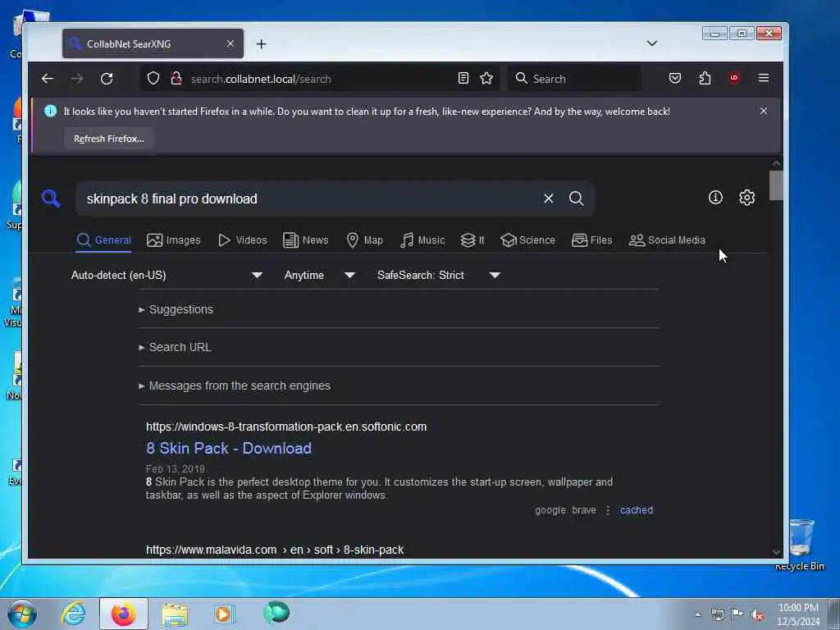Click the green round taskbar application icon

[x=276, y=612]
